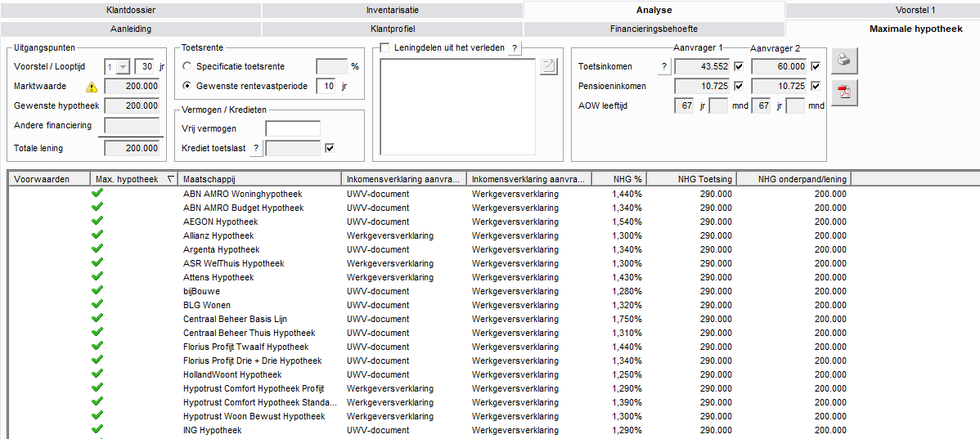980x439 pixels.
Task: Click Aanvrager 1 Toetsinkomen field 43.552
Action: tap(703, 67)
